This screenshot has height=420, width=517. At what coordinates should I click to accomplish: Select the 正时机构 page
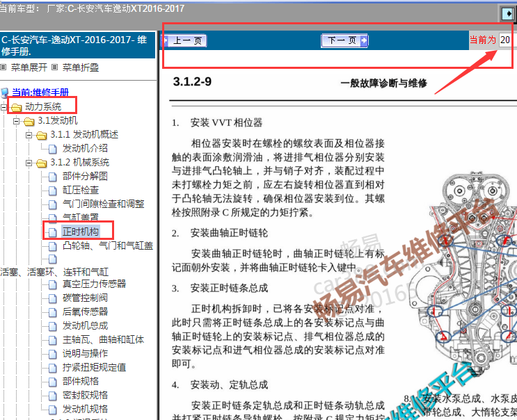click(x=81, y=232)
